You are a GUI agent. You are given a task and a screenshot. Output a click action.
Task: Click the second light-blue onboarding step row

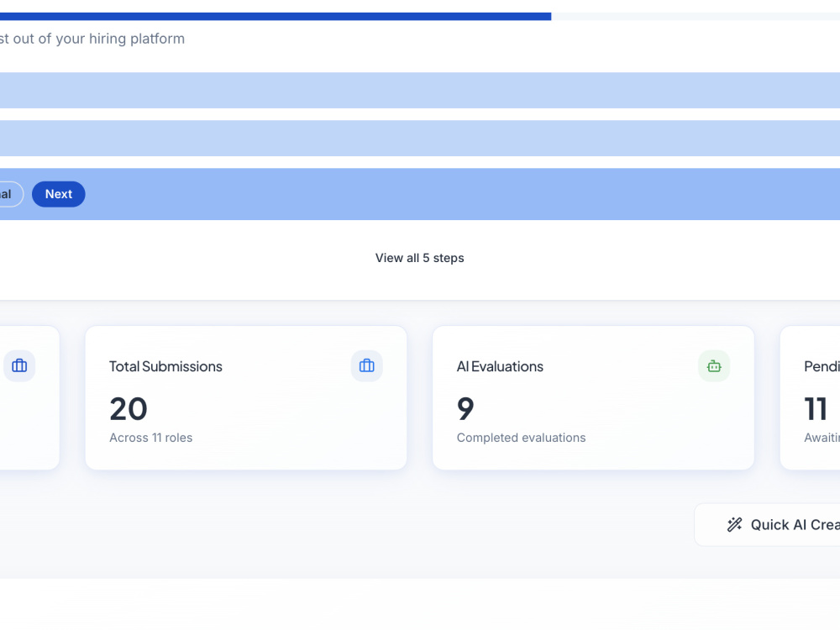(420, 139)
